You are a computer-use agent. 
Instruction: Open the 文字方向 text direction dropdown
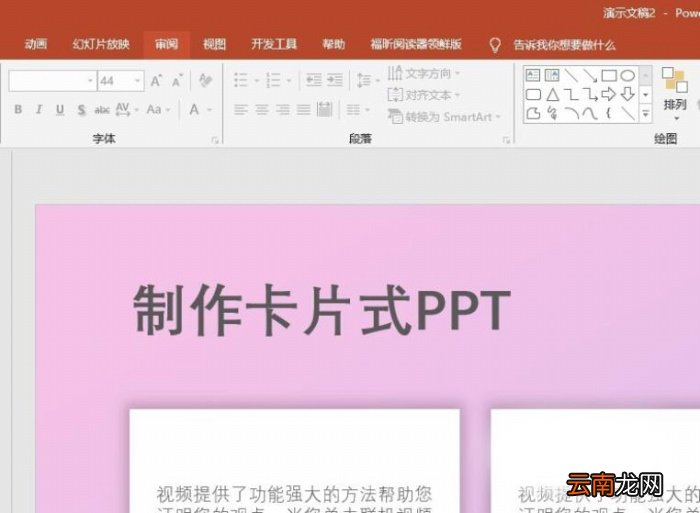coord(423,73)
